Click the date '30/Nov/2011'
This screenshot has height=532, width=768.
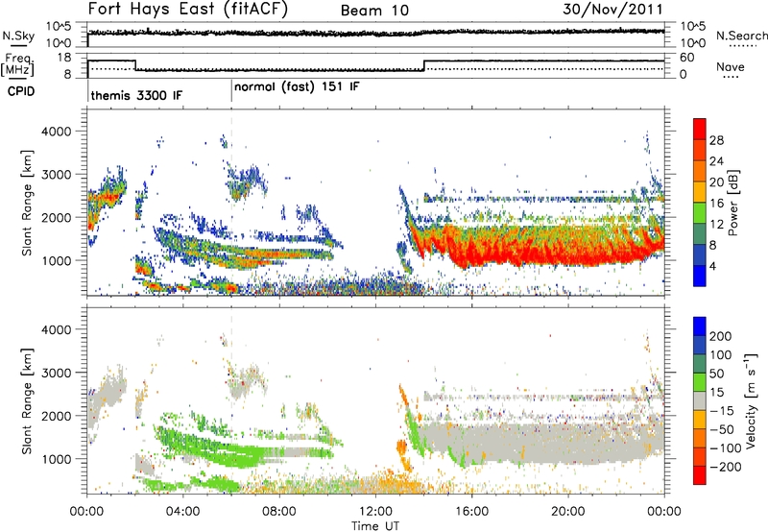[x=612, y=9]
